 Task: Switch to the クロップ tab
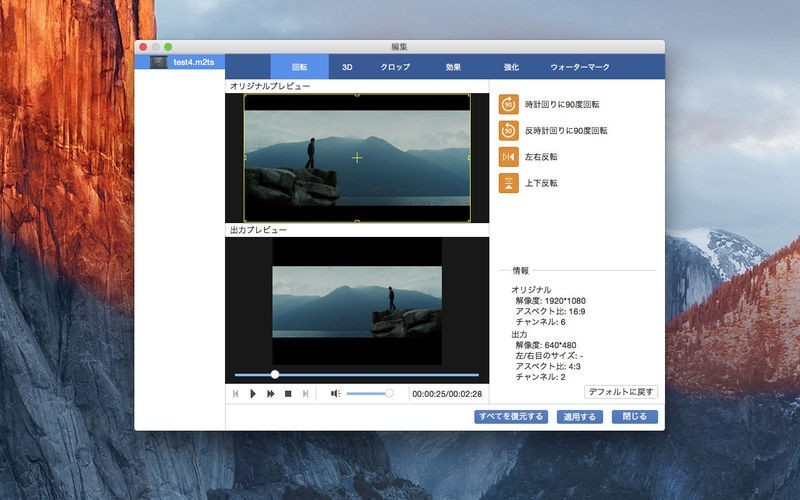(395, 67)
